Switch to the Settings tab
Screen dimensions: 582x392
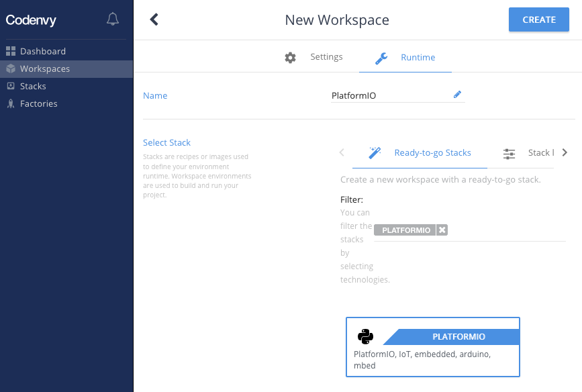click(313, 57)
